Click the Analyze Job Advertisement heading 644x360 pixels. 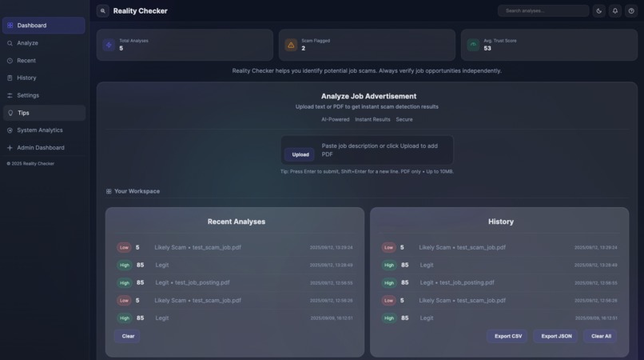point(368,96)
